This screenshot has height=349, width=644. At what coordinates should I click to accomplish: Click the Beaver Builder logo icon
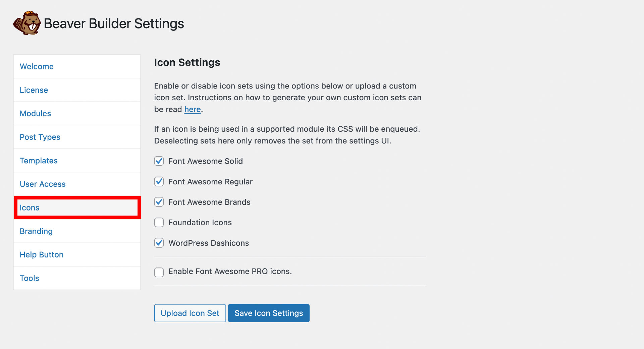(26, 23)
